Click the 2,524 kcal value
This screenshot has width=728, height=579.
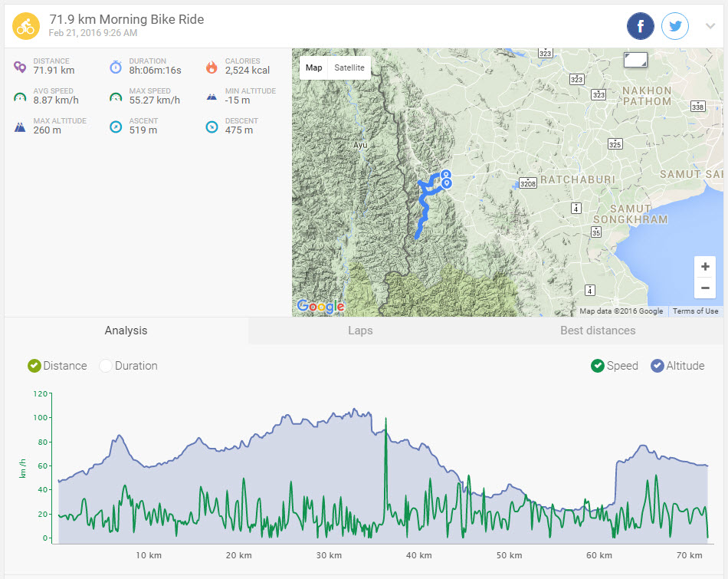point(248,71)
